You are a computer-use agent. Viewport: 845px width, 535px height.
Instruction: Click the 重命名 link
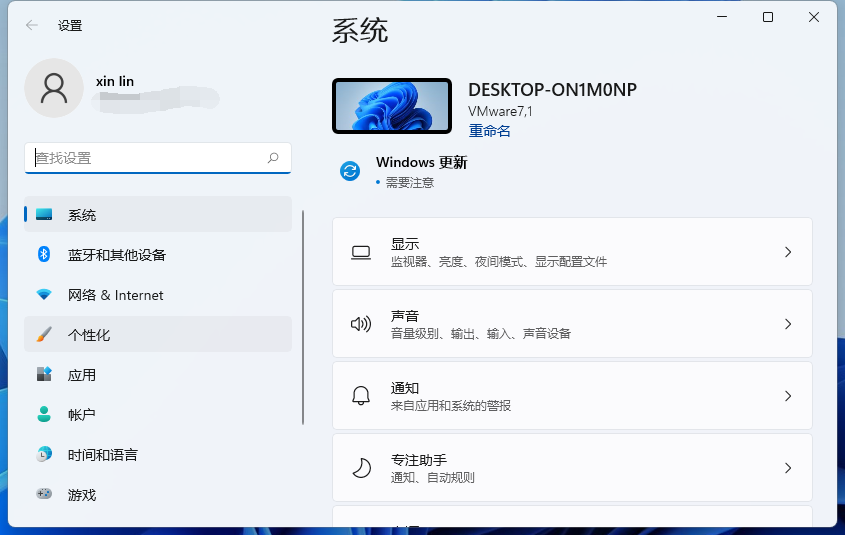[x=489, y=131]
